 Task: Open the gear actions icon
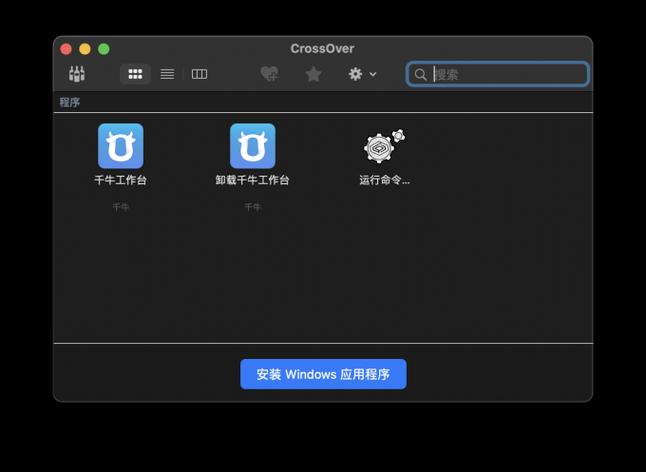355,74
